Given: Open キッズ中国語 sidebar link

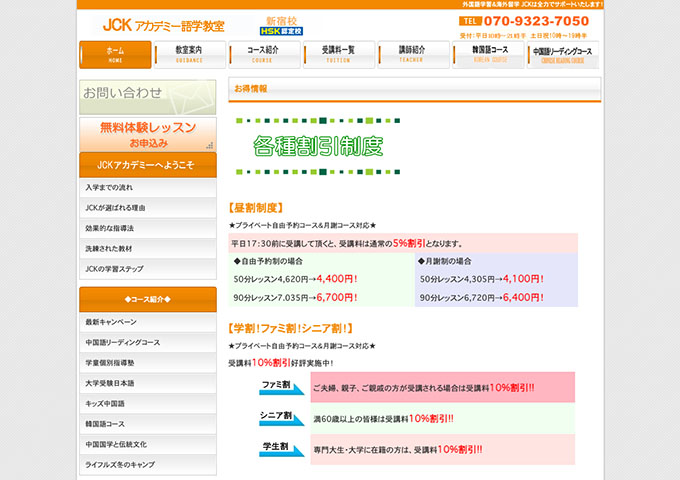Looking at the screenshot, I should [148, 404].
